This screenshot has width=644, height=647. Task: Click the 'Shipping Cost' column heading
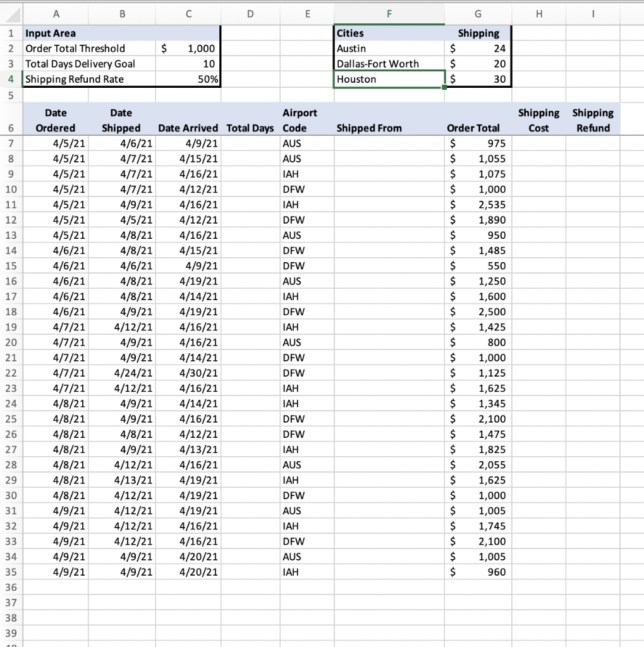pos(538,120)
